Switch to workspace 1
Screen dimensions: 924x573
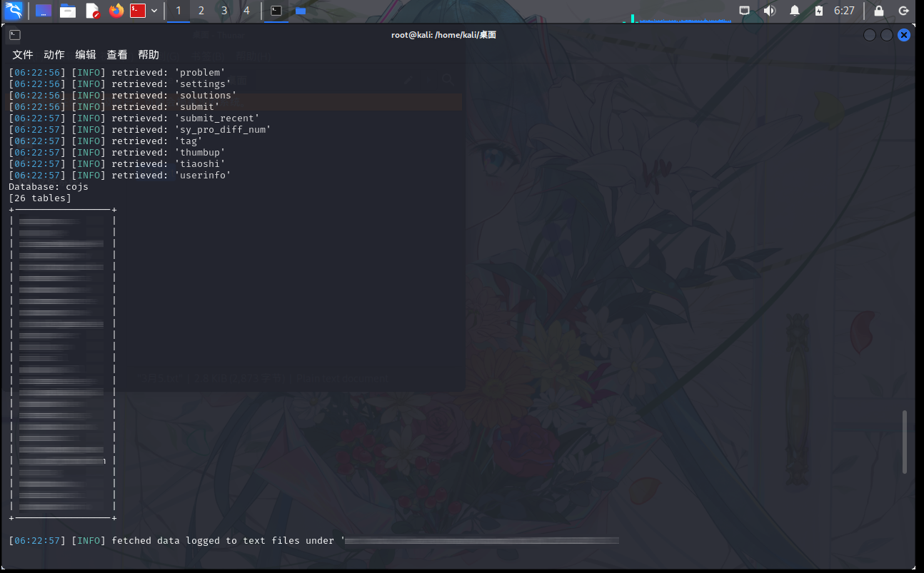click(x=179, y=11)
